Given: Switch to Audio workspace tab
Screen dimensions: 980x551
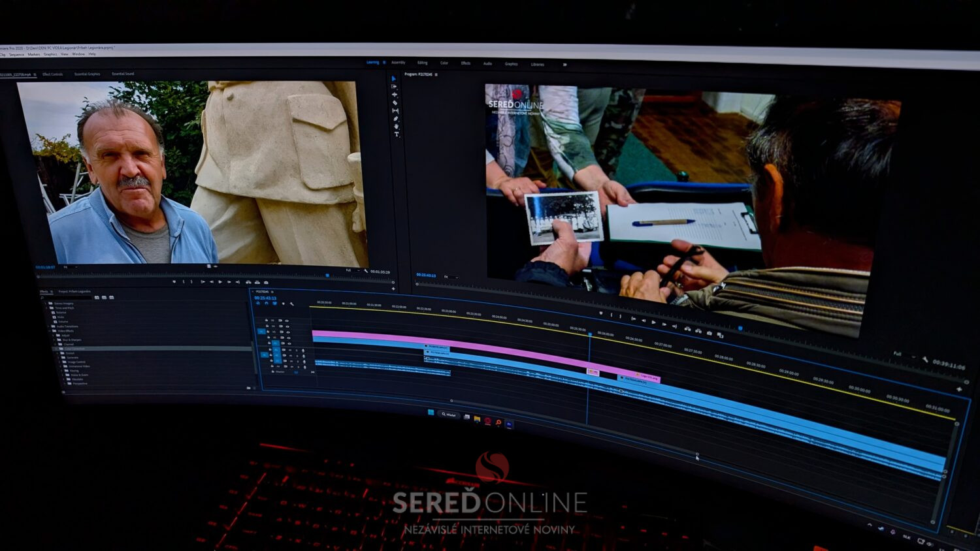Looking at the screenshot, I should [x=487, y=63].
